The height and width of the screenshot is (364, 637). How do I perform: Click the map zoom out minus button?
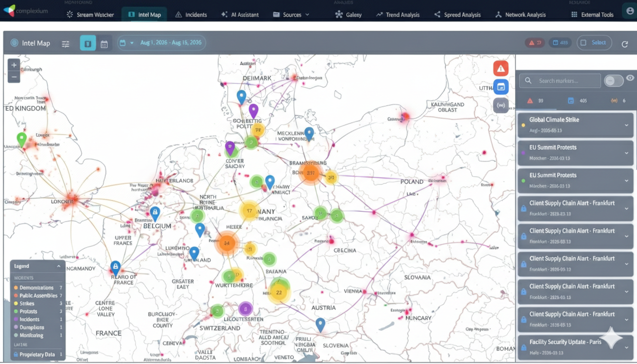tap(14, 77)
